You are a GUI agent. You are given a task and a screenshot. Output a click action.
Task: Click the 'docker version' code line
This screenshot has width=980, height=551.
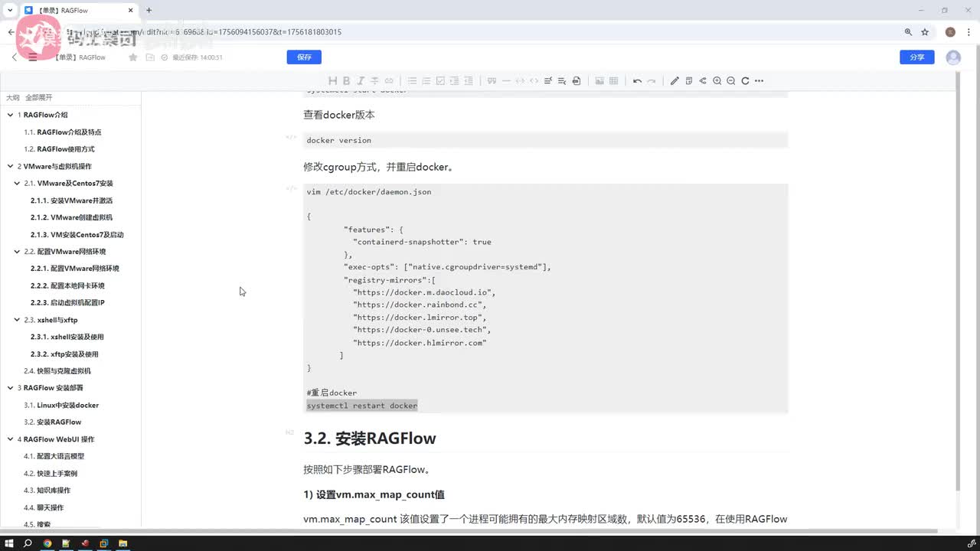coord(338,140)
